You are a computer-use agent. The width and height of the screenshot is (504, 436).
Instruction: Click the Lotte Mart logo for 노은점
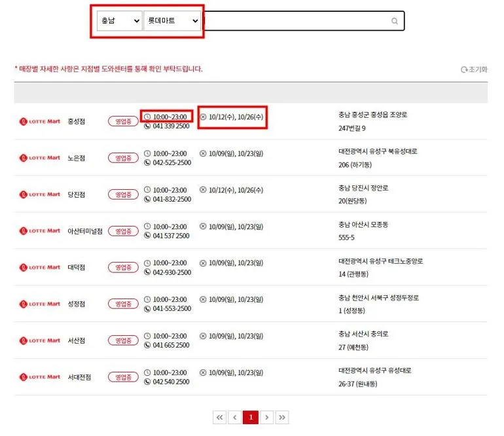pos(40,158)
